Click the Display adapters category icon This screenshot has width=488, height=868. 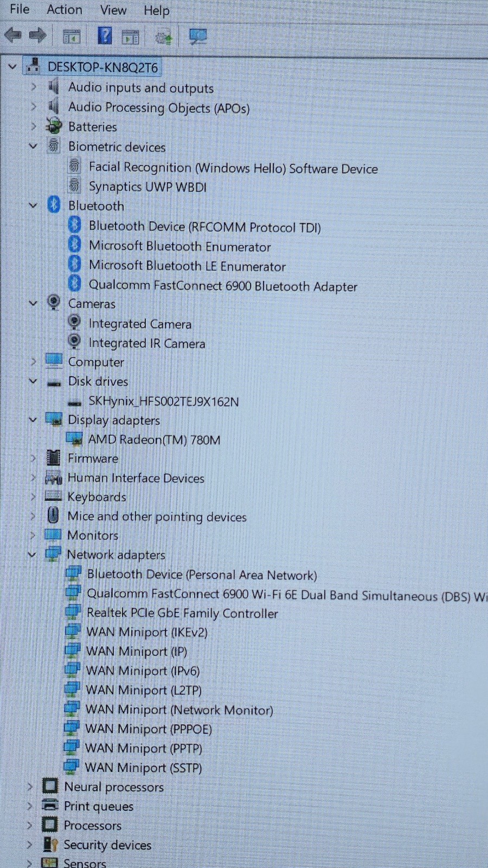(x=54, y=419)
